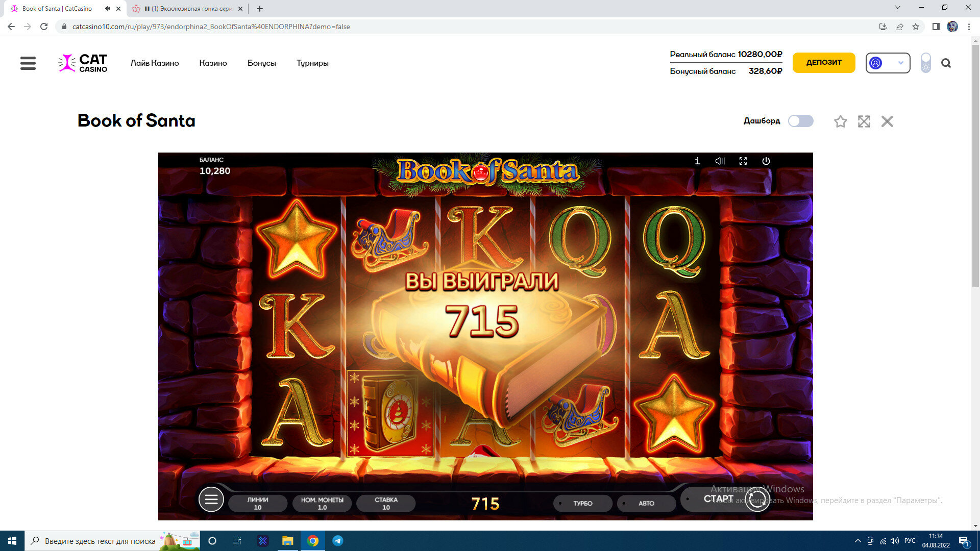This screenshot has width=980, height=551.
Task: Open the game info icon
Action: 697,161
